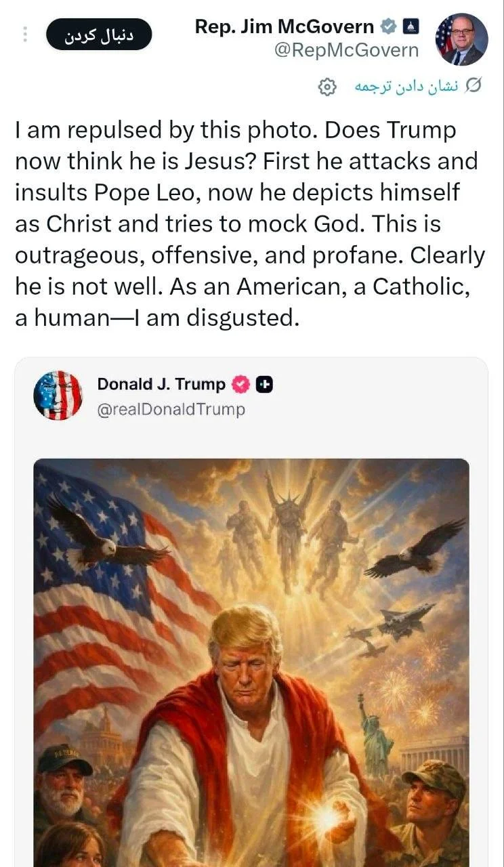This screenshot has width=504, height=867.
Task: Tap the black follow button (دنبال کردن)
Action: tap(99, 35)
